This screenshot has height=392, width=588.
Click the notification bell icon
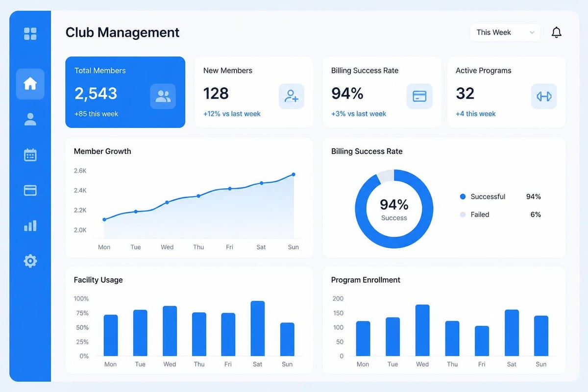click(x=556, y=32)
